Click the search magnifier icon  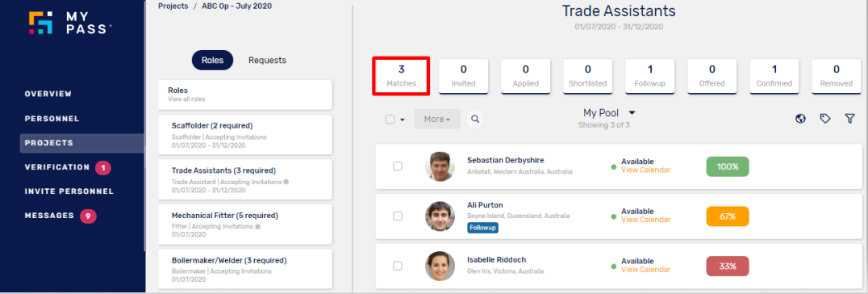click(475, 119)
